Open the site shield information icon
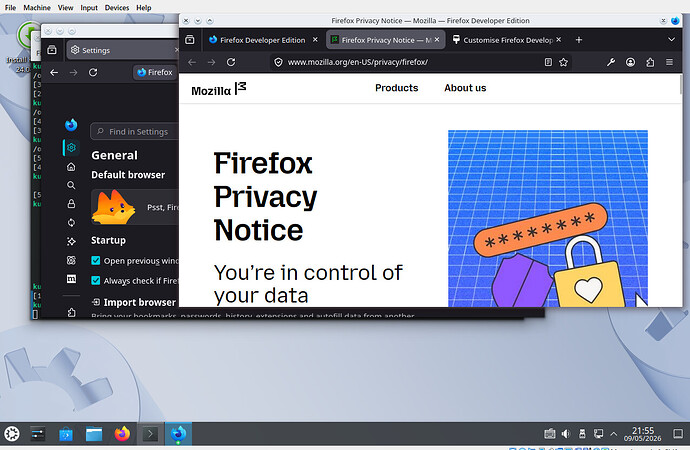This screenshot has width=690, height=450. (x=278, y=62)
